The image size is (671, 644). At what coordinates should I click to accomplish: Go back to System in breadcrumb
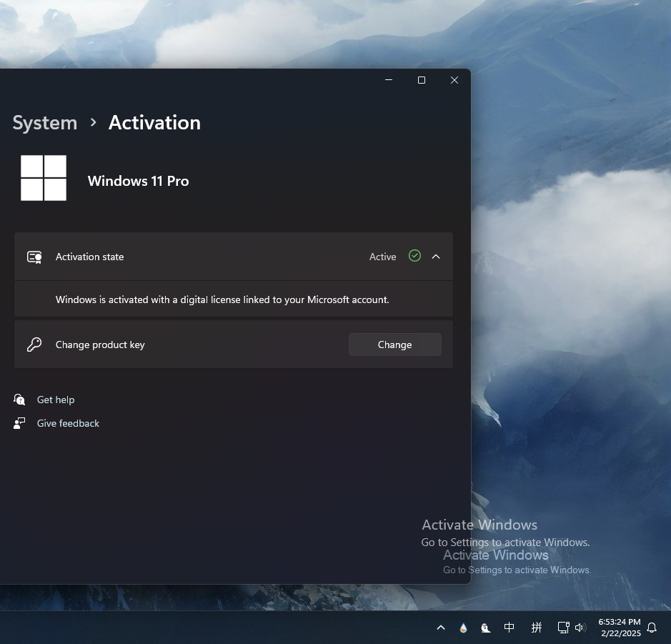pos(45,123)
